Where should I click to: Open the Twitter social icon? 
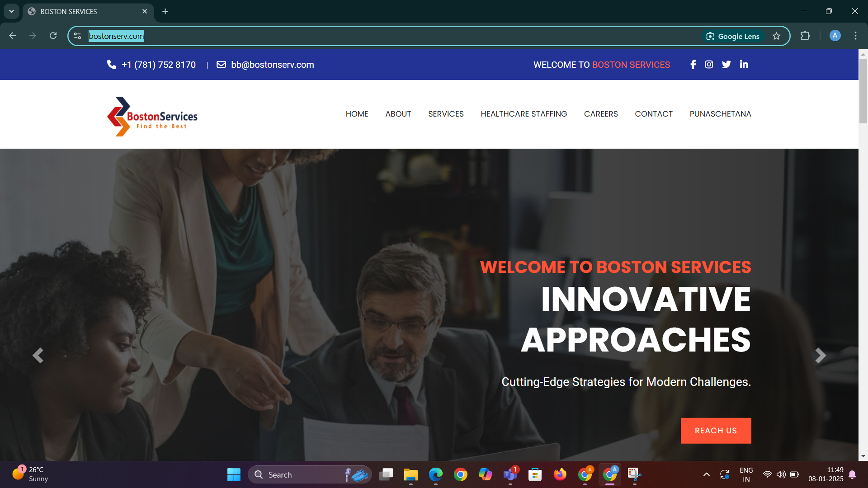(726, 65)
